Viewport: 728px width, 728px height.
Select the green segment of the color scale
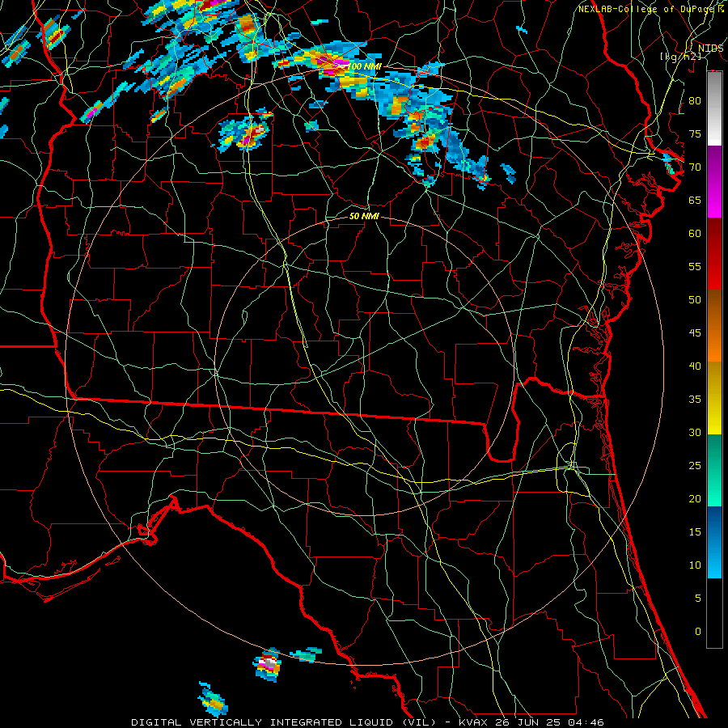click(x=714, y=470)
